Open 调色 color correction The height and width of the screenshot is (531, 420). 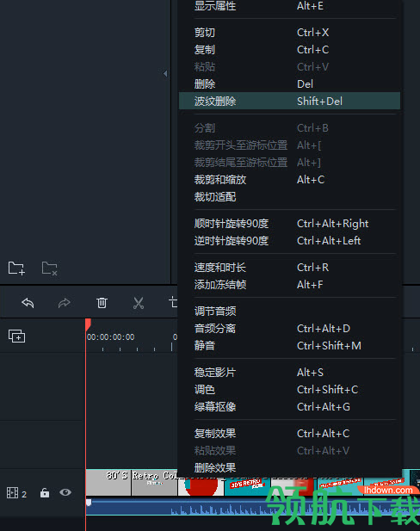(x=289, y=390)
